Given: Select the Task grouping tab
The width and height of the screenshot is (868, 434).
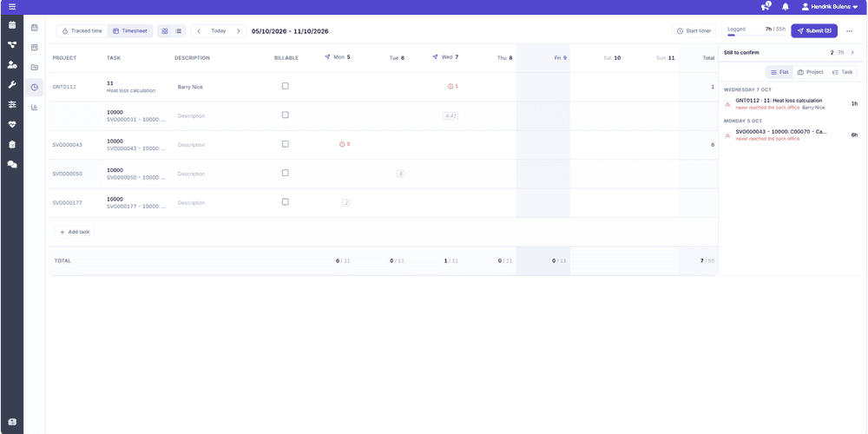Looking at the screenshot, I should pos(842,72).
